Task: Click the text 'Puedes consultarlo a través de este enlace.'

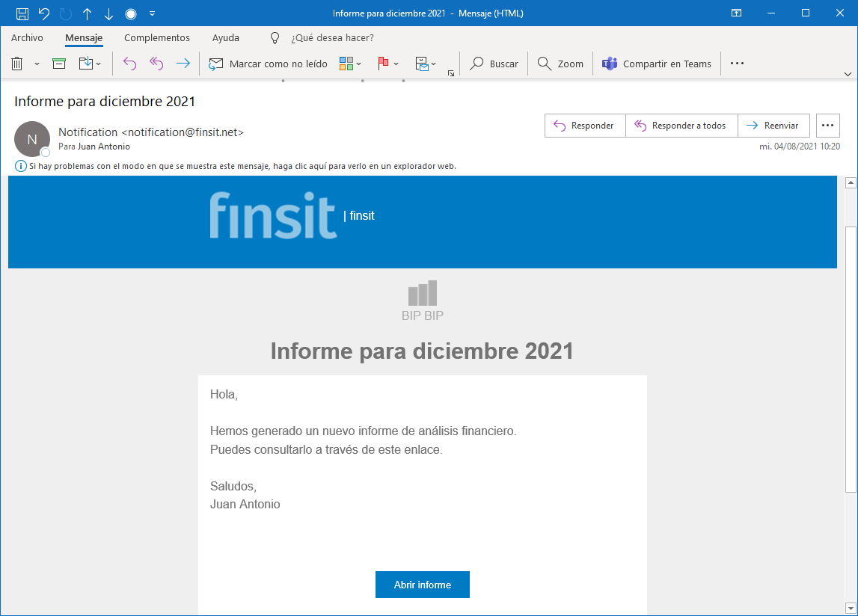Action: click(326, 450)
